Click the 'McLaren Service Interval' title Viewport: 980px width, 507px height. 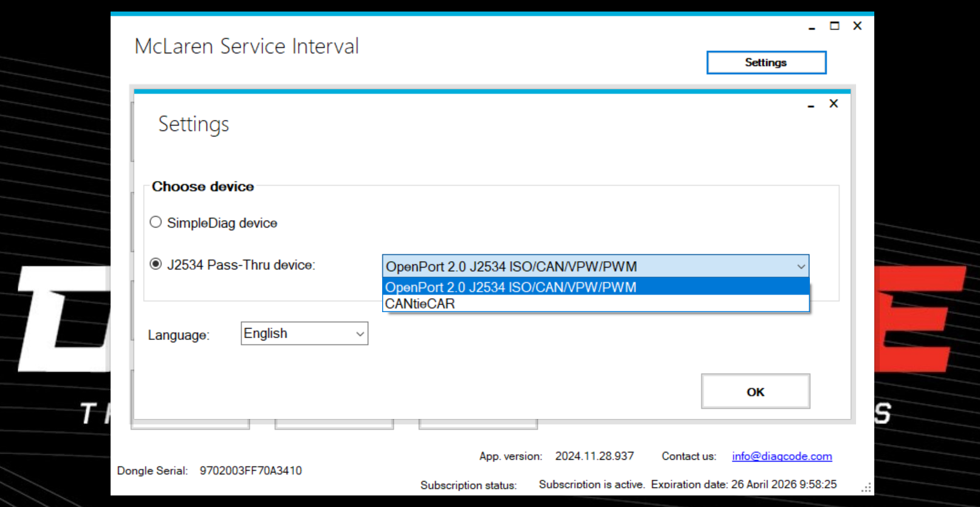pos(247,46)
